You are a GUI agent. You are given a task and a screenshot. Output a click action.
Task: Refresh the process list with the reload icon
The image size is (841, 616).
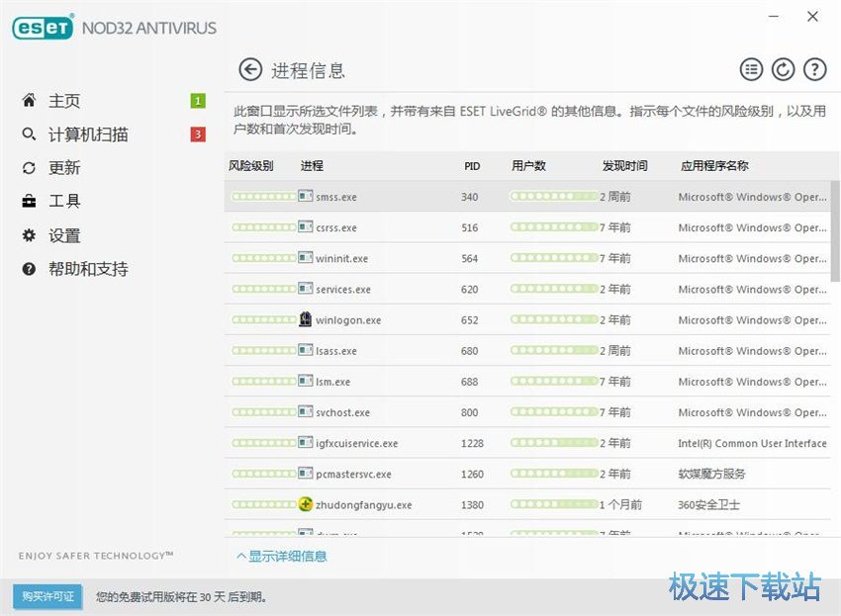pyautogui.click(x=783, y=69)
